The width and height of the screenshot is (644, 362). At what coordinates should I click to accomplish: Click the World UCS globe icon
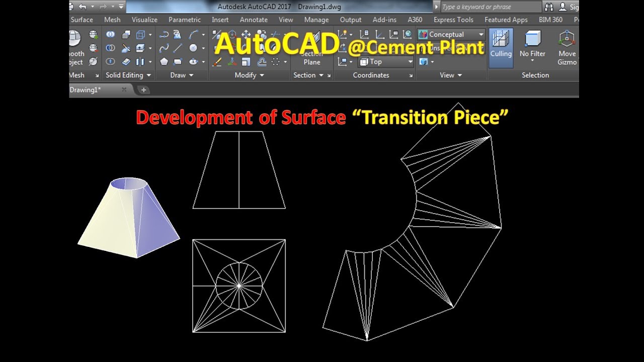click(408, 35)
